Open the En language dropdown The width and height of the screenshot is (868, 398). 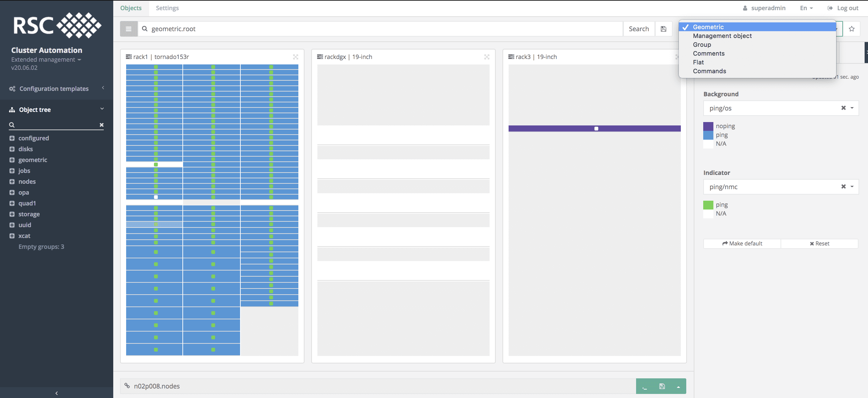[806, 8]
